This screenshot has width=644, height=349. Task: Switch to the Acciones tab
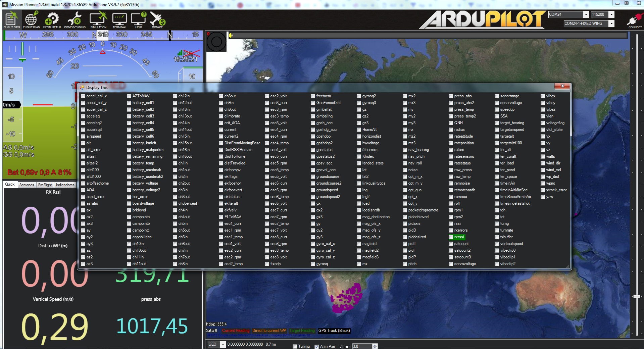tap(27, 185)
